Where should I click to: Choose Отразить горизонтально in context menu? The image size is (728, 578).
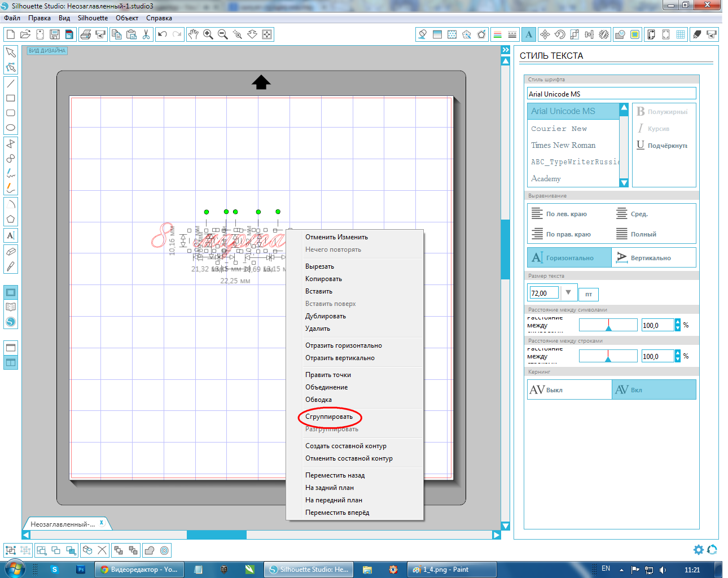(x=344, y=345)
